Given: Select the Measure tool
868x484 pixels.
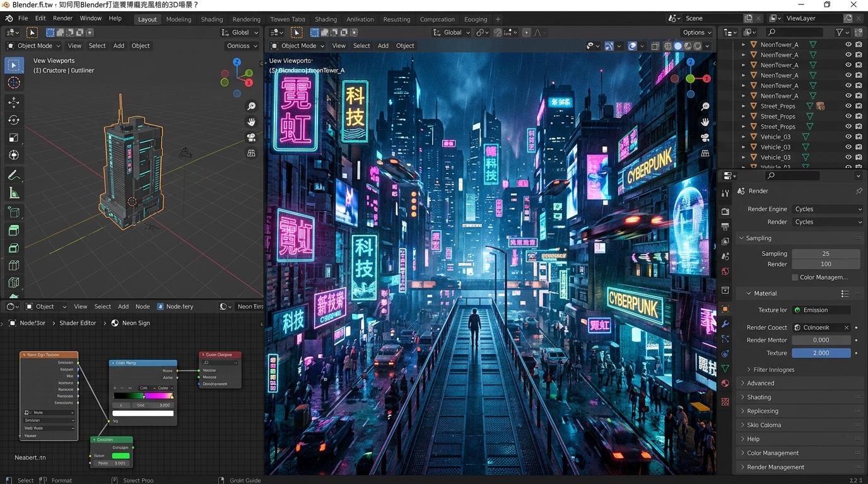Looking at the screenshot, I should coord(14,193).
